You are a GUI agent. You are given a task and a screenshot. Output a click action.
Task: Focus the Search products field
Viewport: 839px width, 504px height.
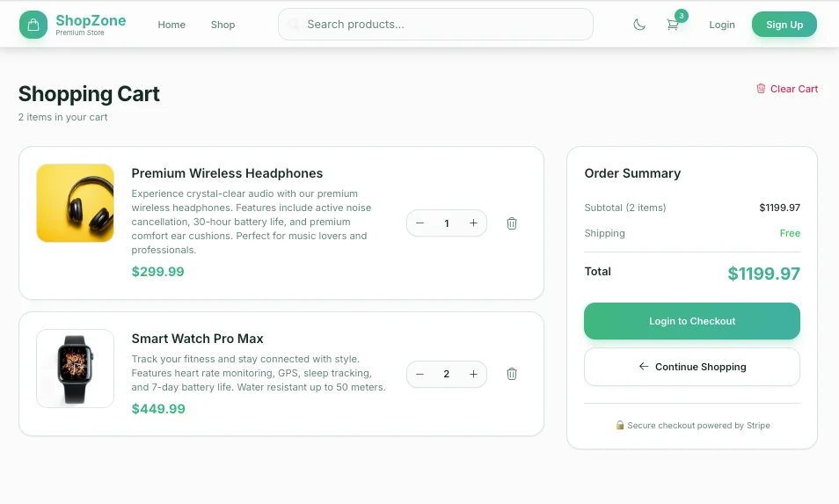pos(435,24)
